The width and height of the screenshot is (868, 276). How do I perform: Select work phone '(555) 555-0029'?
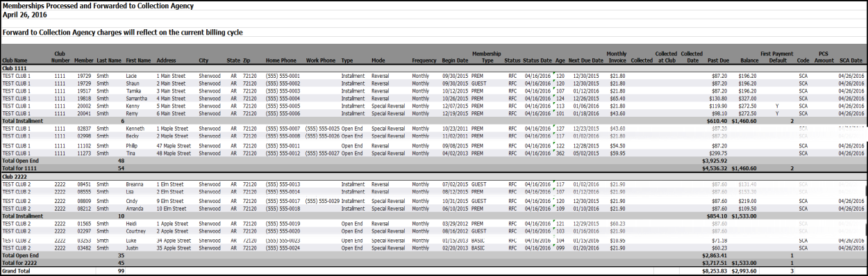click(x=323, y=201)
